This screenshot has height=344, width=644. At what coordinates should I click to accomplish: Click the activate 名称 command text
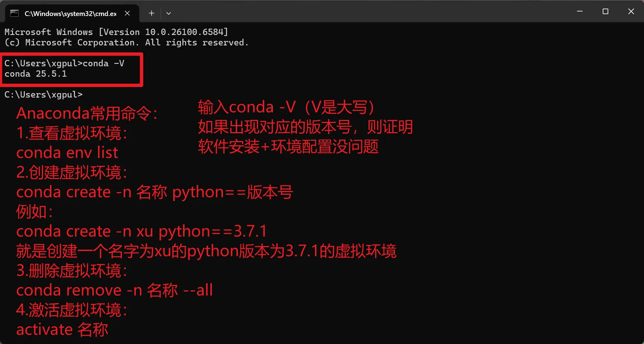point(62,329)
